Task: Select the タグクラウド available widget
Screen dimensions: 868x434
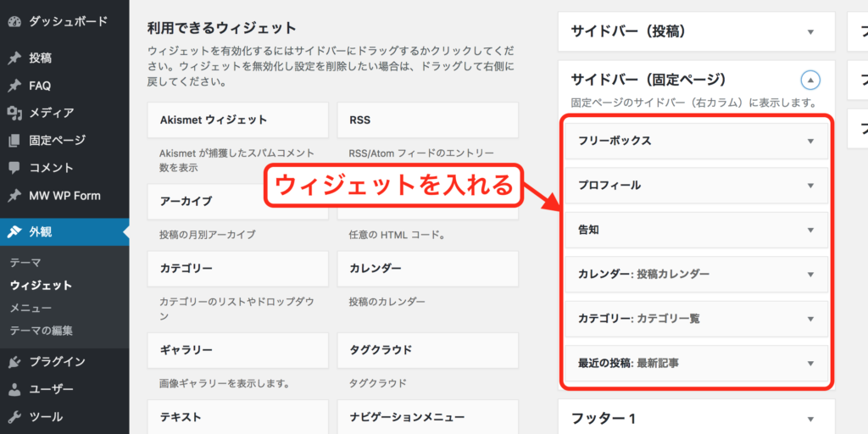Action: tap(427, 350)
